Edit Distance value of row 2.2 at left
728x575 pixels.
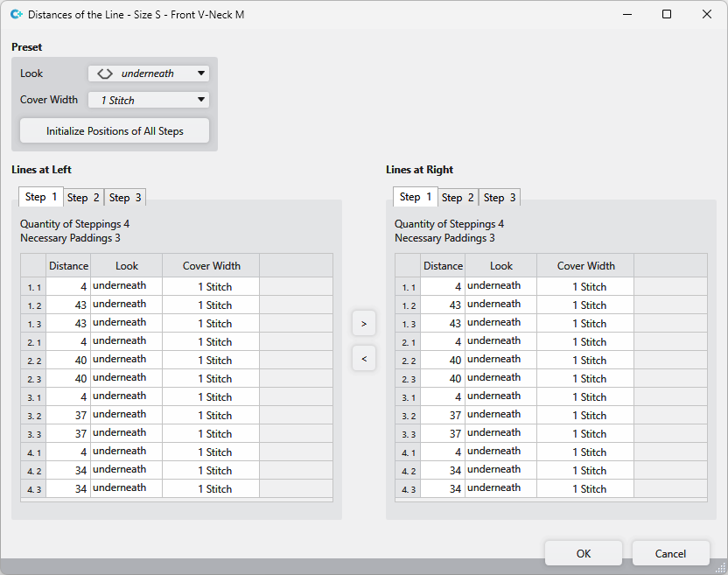(x=68, y=360)
